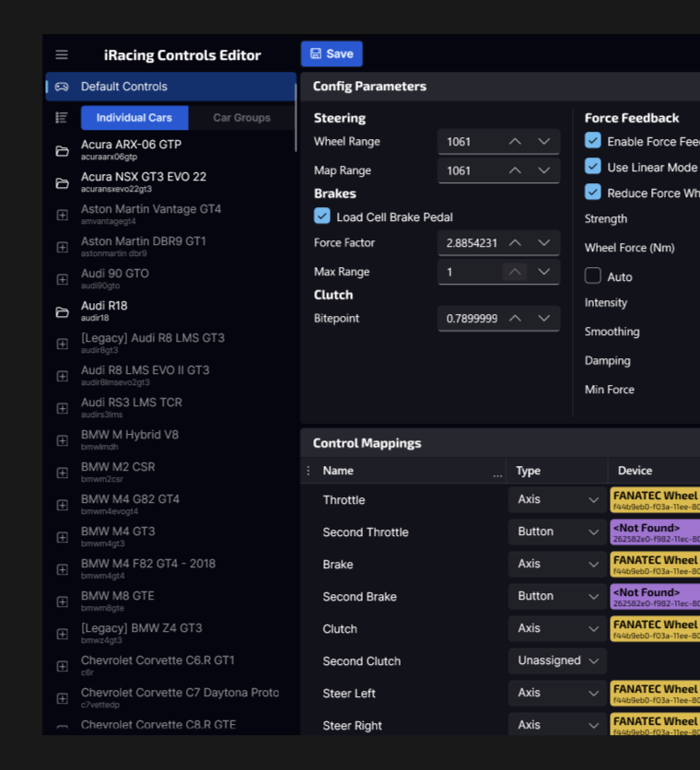The height and width of the screenshot is (770, 700).
Task: Click car list scrollbar thumb
Action: [x=296, y=118]
